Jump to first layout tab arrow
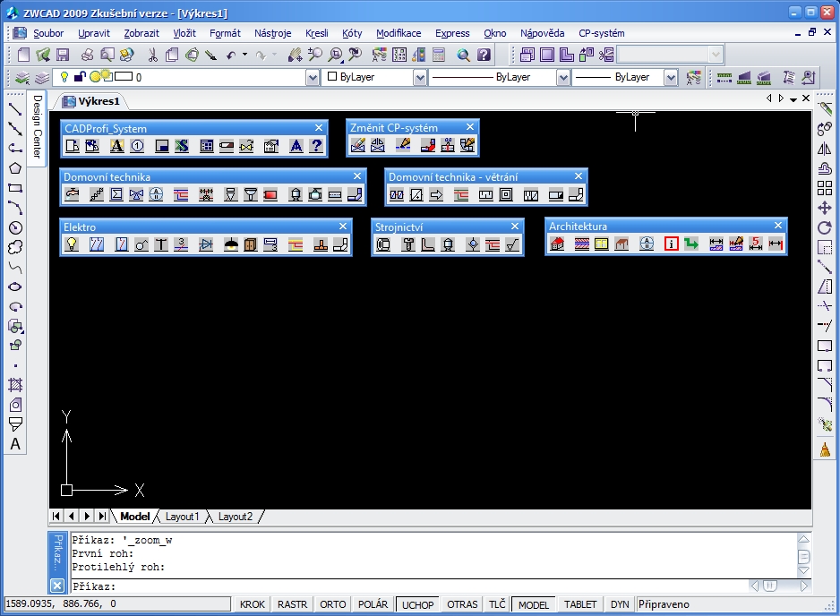The height and width of the screenshot is (616, 840). click(x=56, y=517)
